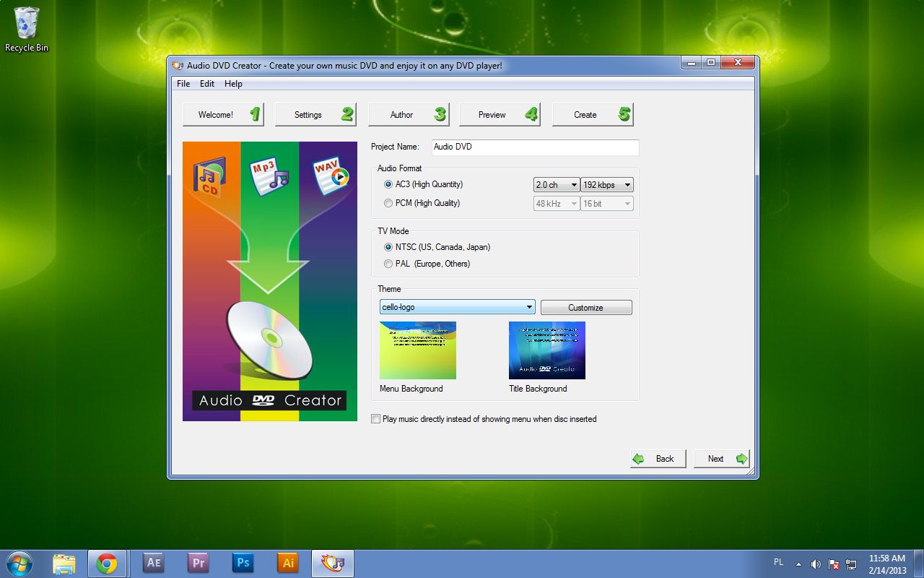This screenshot has width=924, height=578.
Task: Click the green Next arrow icon
Action: click(x=741, y=459)
